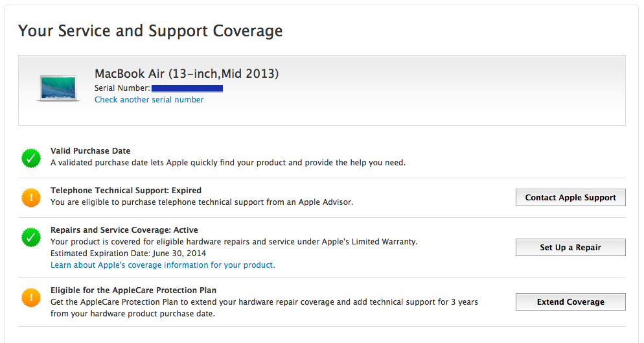The height and width of the screenshot is (343, 644).
Task: Click Eligible for the AppleCare Protection Plan heading
Action: pyautogui.click(x=133, y=290)
